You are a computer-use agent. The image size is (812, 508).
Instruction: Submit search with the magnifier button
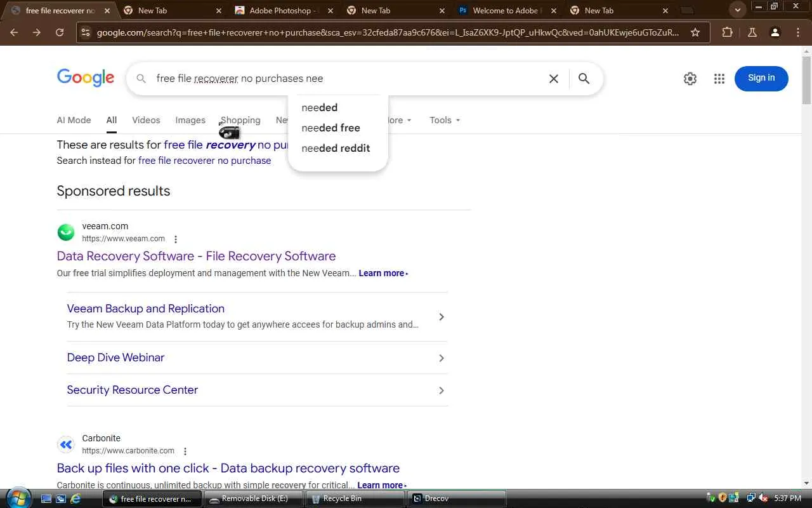tap(584, 79)
